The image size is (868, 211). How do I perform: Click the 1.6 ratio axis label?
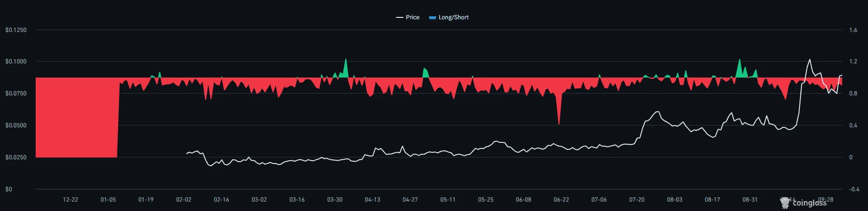pos(853,30)
